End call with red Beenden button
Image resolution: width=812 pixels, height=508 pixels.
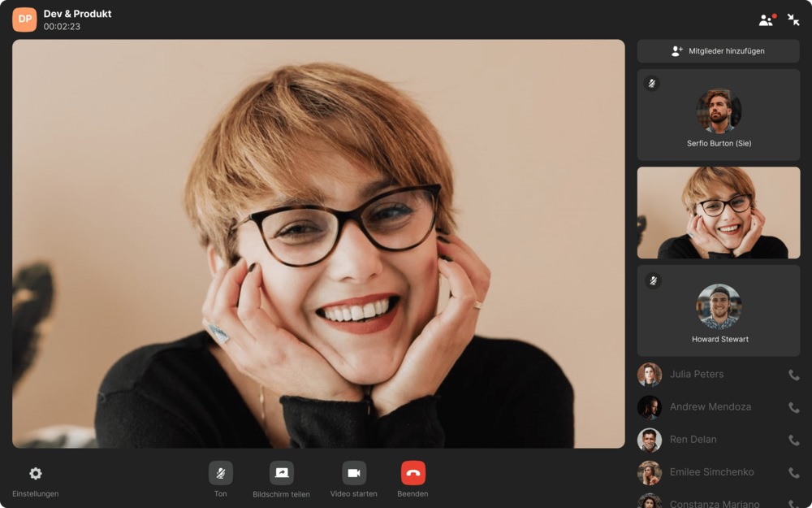412,473
